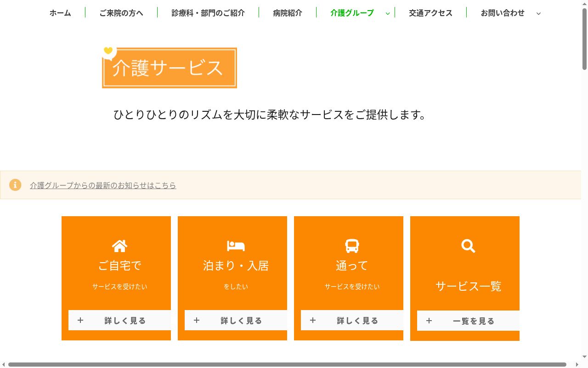
Task: Click the house icon above ご自宅で
Action: [x=119, y=246]
